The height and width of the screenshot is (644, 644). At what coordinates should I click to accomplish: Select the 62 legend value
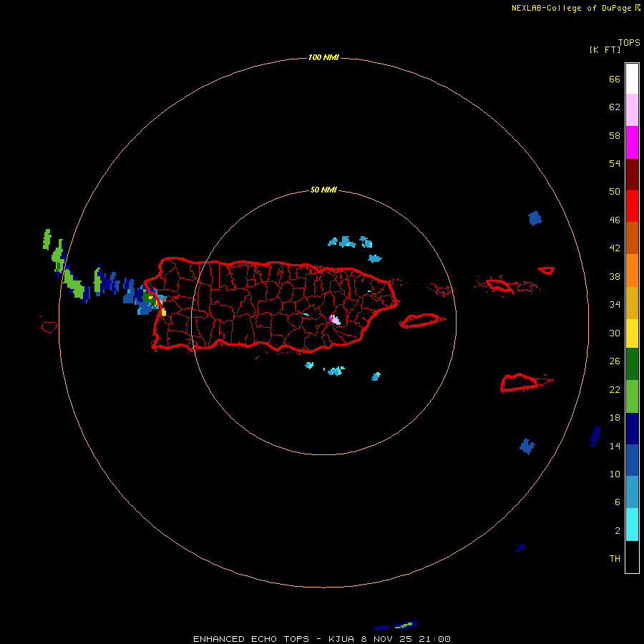tap(615, 107)
